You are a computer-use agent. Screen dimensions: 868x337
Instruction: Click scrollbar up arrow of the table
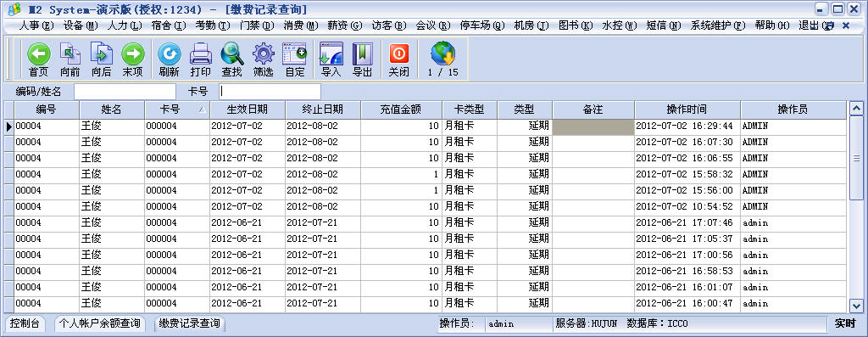(856, 109)
